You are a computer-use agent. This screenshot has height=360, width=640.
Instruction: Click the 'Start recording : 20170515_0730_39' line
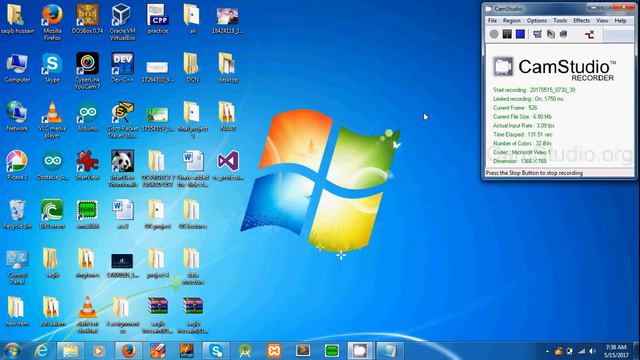[x=534, y=90]
